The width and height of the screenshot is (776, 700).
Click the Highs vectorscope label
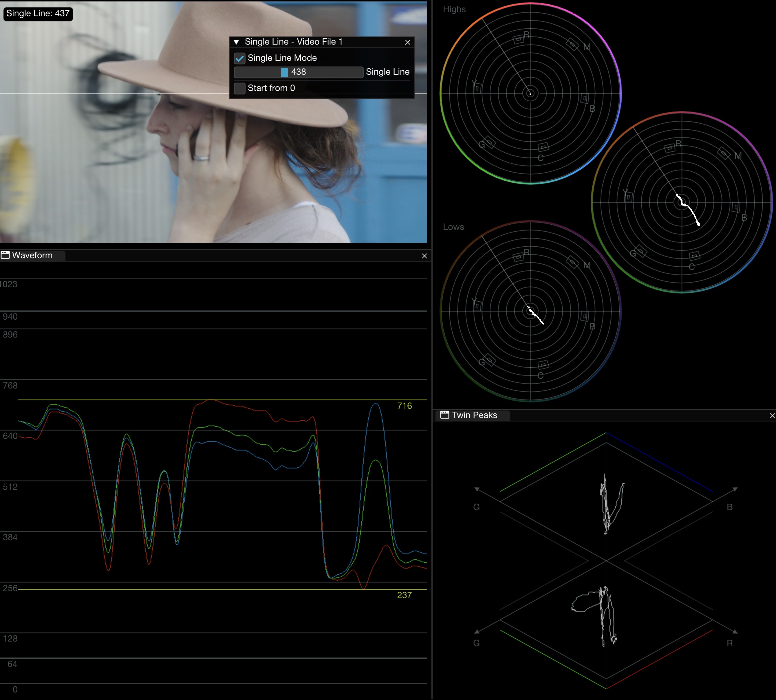[x=454, y=9]
